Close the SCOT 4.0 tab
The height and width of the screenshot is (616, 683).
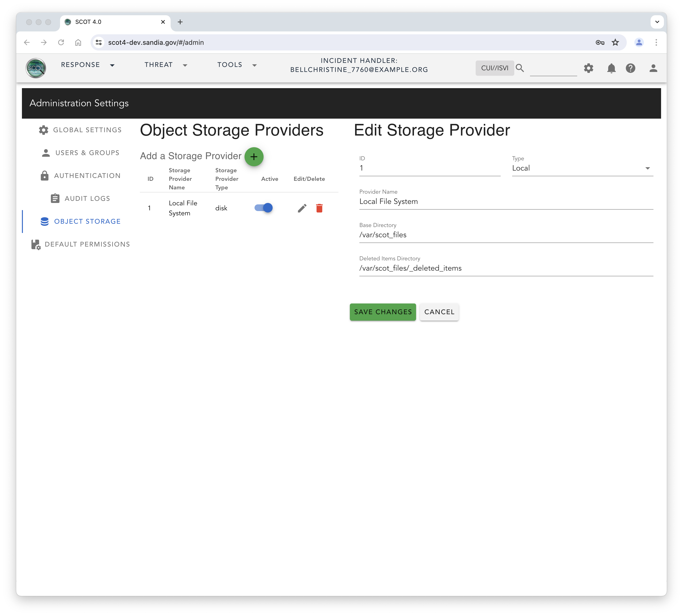[x=163, y=22]
